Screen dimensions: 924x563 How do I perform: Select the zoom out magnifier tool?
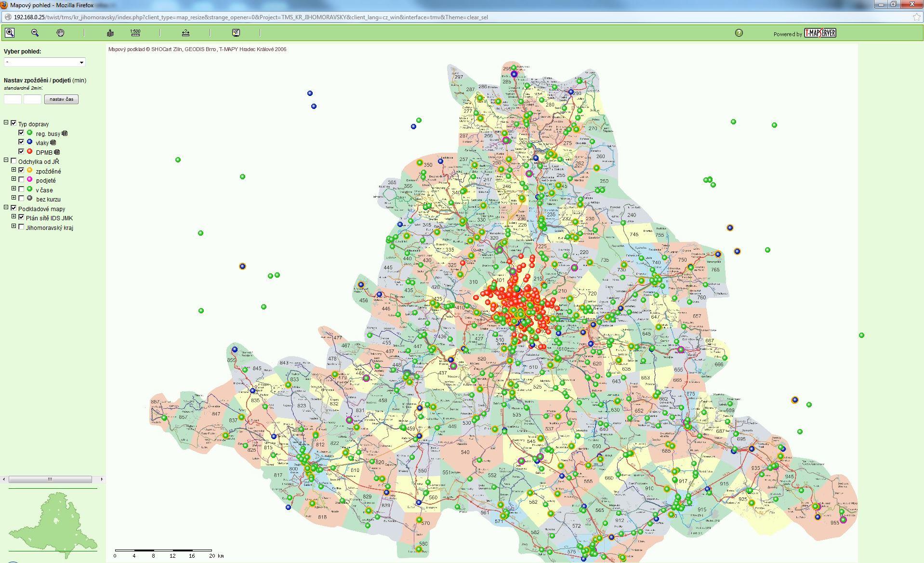point(35,33)
